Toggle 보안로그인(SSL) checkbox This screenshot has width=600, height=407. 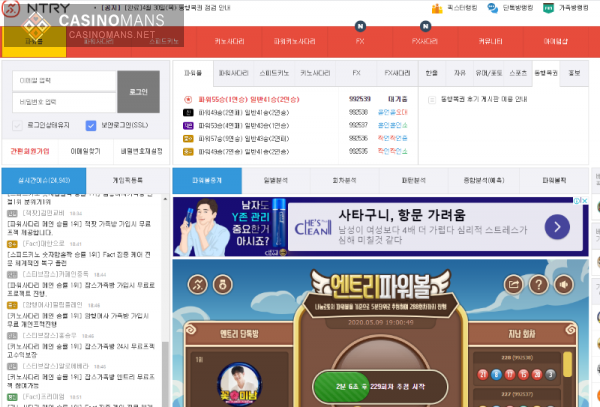(x=91, y=125)
